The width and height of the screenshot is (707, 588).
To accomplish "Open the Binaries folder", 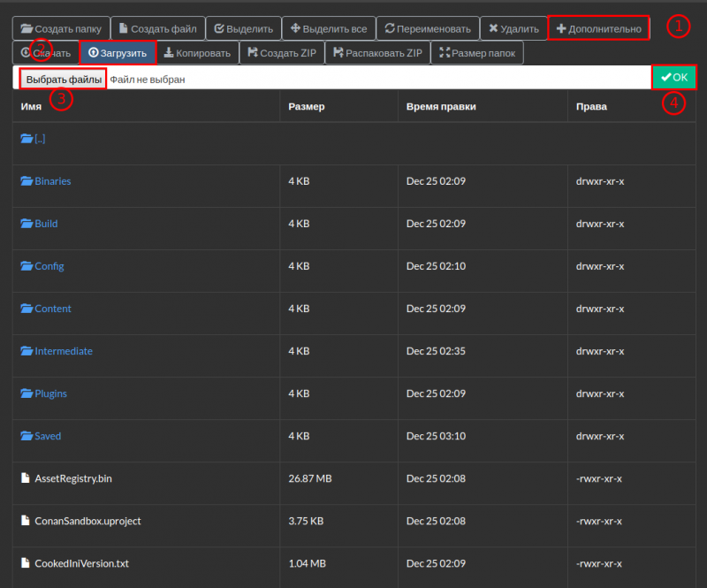I will pos(53,181).
